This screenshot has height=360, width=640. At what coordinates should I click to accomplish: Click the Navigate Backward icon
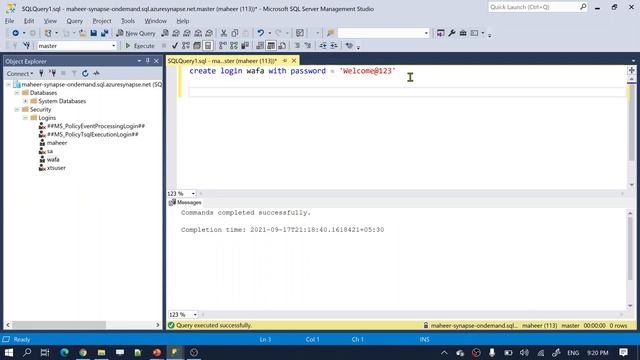point(16,33)
